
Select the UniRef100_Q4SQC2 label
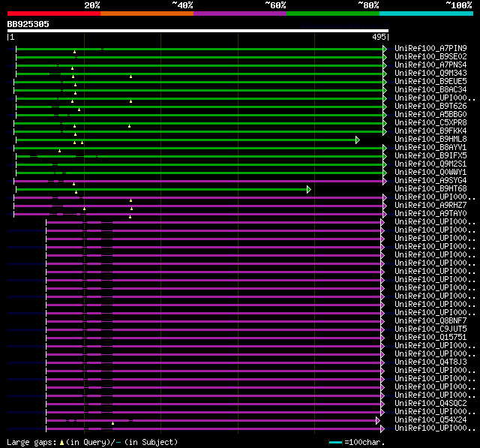coord(430,404)
